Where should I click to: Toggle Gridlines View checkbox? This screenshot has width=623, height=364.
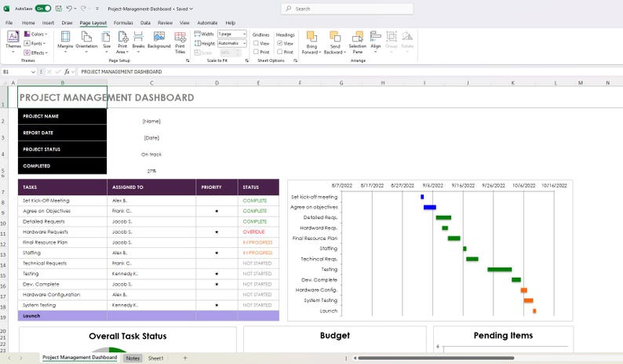click(256, 43)
